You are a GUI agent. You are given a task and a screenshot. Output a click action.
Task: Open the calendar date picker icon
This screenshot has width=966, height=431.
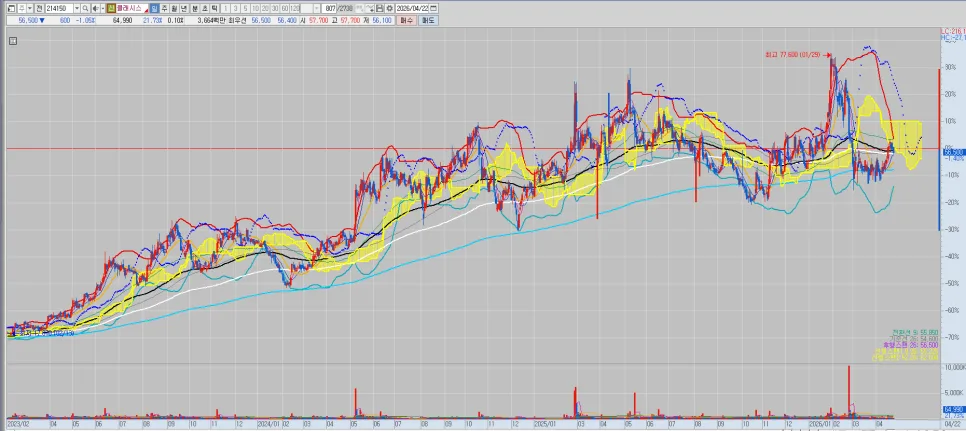pos(433,9)
